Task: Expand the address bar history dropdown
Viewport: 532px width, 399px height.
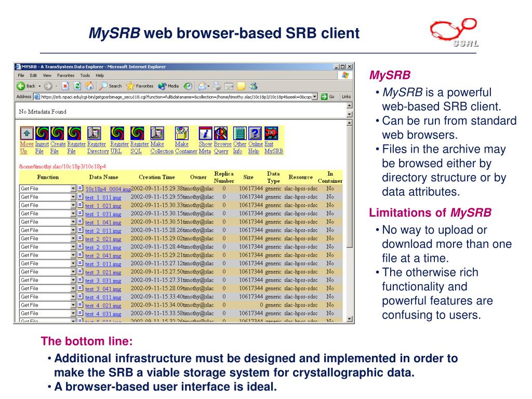Action: (315, 97)
